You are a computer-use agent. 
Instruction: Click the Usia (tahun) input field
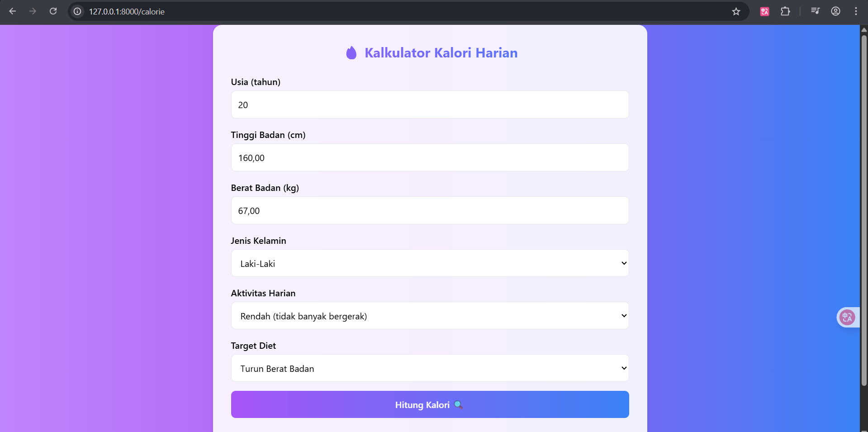point(430,104)
